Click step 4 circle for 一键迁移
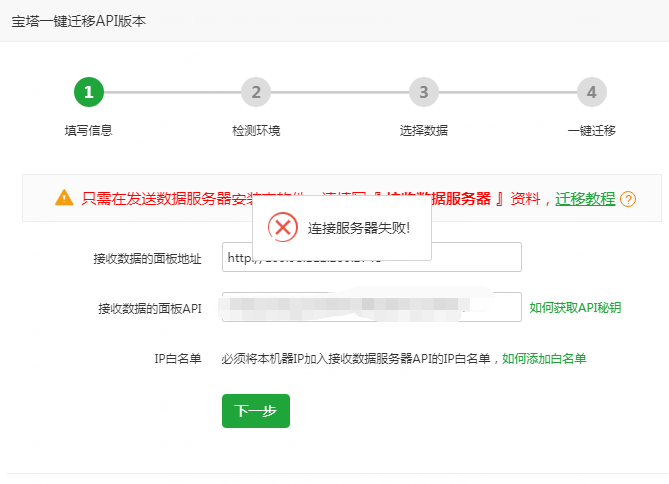This screenshot has height=484, width=669. pos(592,92)
